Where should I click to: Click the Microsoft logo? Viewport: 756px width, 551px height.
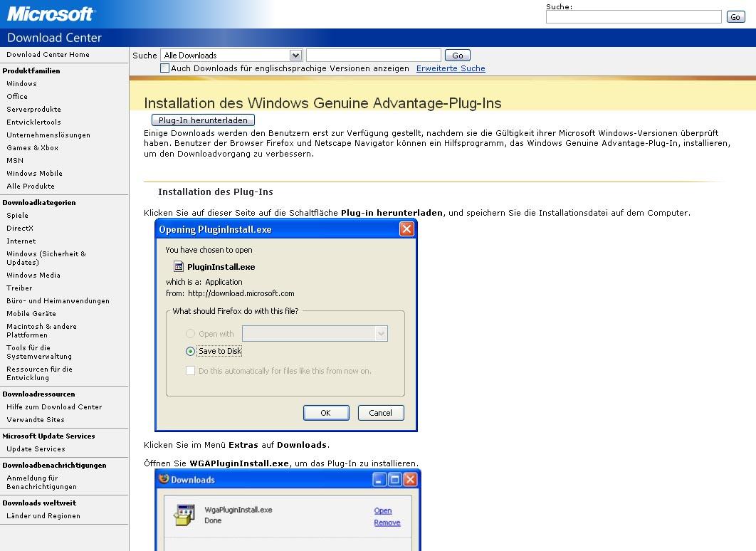pos(50,14)
